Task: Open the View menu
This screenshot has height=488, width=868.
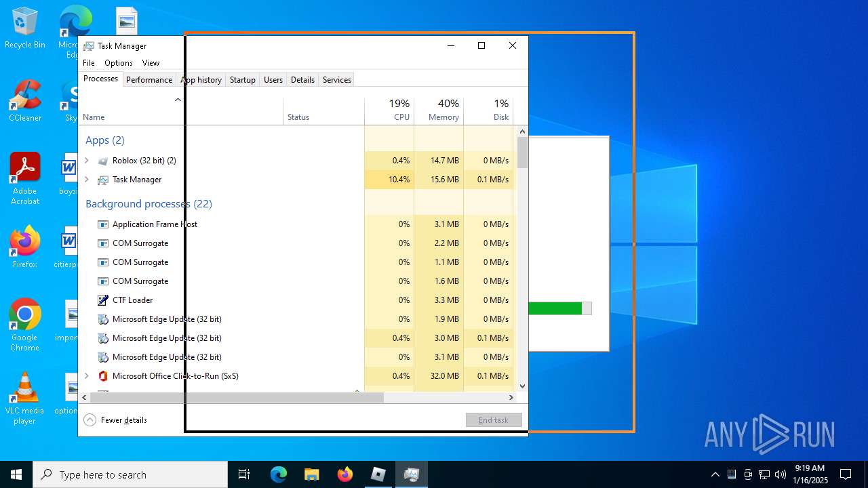Action: click(151, 63)
